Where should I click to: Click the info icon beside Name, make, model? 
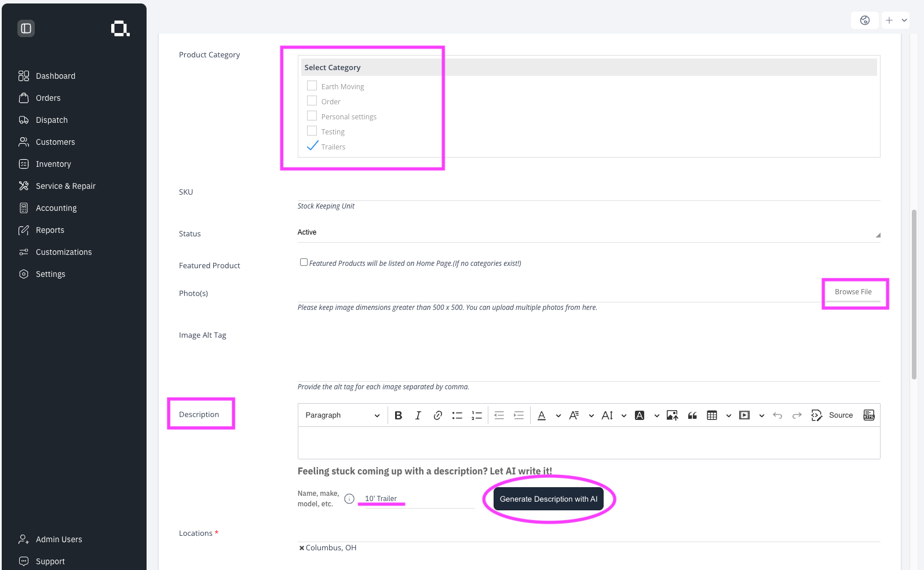[349, 499]
